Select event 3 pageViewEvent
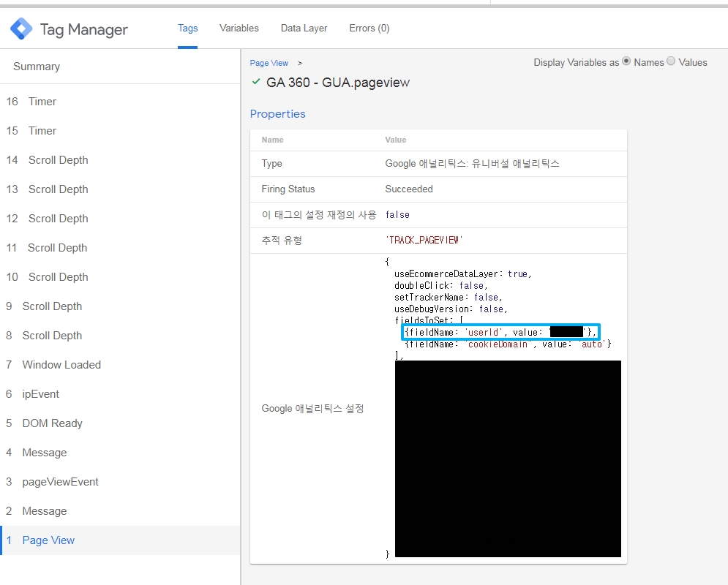This screenshot has height=585, width=728. click(120, 482)
